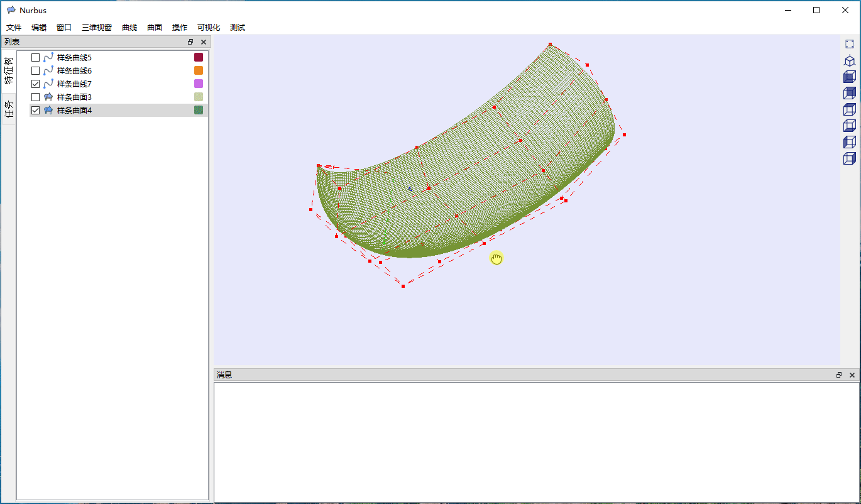Close the 列表 panel
Image resolution: width=861 pixels, height=504 pixels.
pyautogui.click(x=203, y=42)
